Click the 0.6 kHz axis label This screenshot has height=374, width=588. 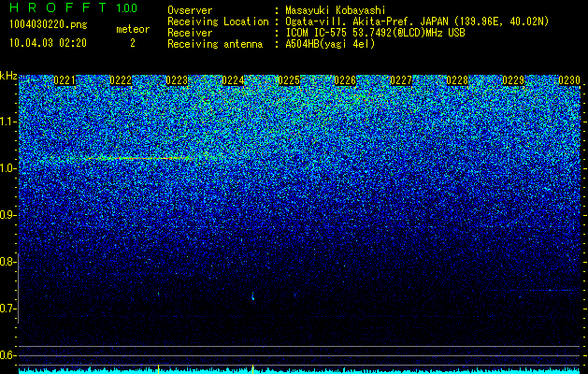point(7,355)
